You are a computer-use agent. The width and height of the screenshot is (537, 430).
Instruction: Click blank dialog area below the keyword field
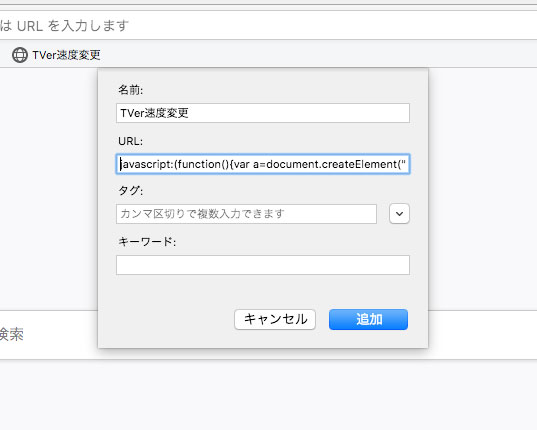pos(263,291)
